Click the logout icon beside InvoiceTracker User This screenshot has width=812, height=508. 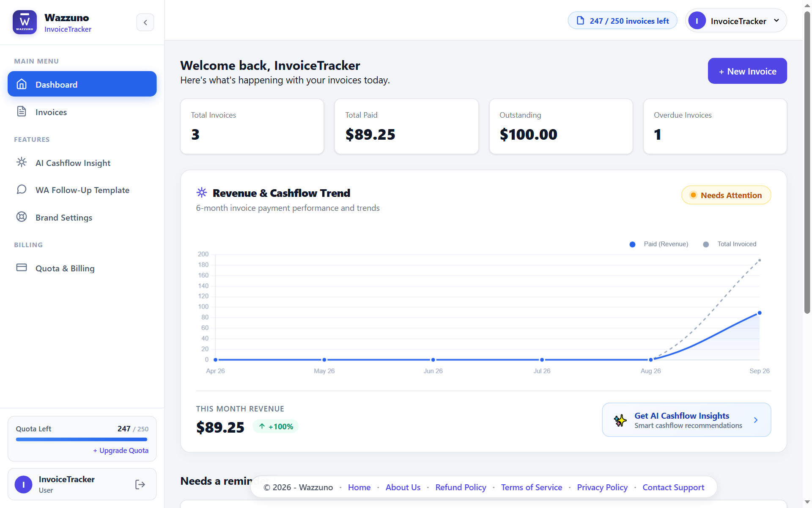coord(140,484)
